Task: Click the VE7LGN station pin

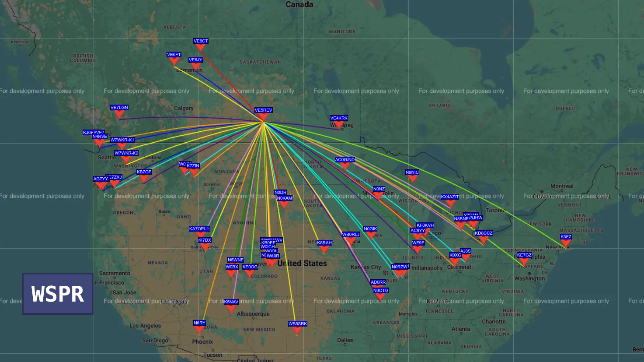Action: [x=119, y=114]
